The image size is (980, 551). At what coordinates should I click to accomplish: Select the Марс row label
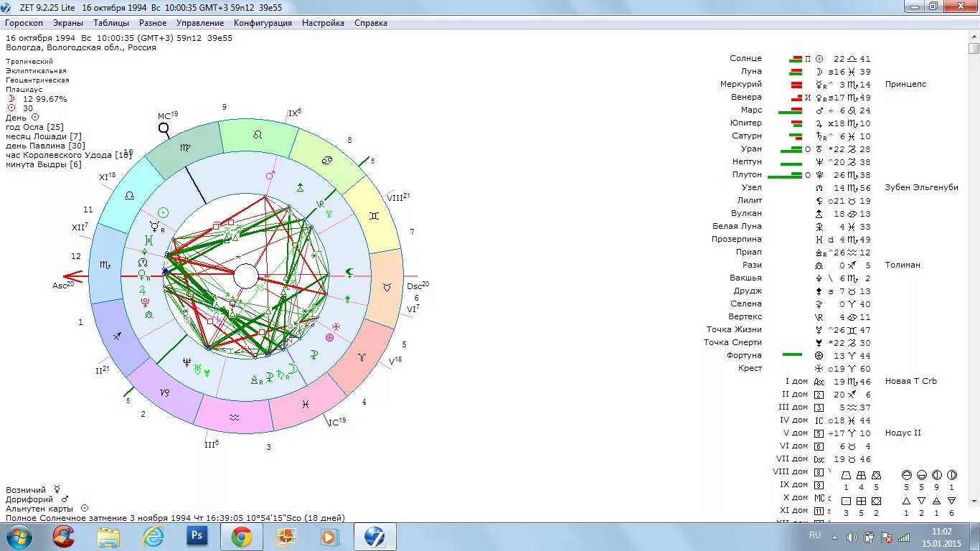click(751, 110)
